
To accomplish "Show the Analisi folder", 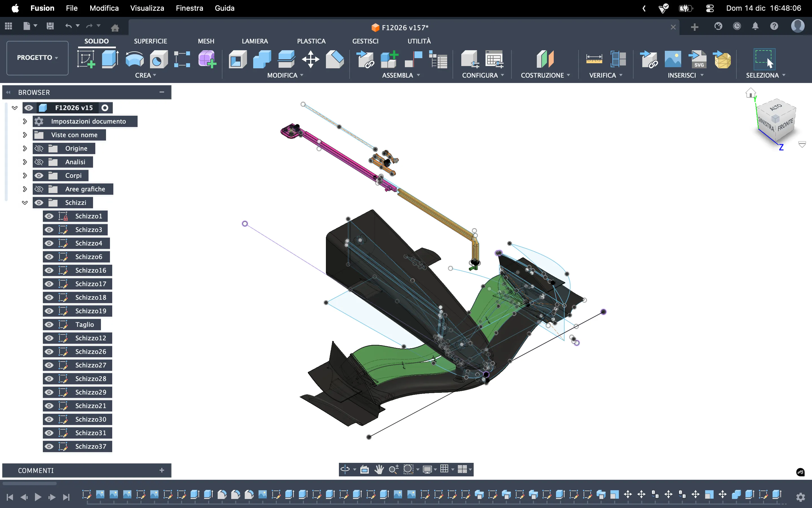I will 39,162.
